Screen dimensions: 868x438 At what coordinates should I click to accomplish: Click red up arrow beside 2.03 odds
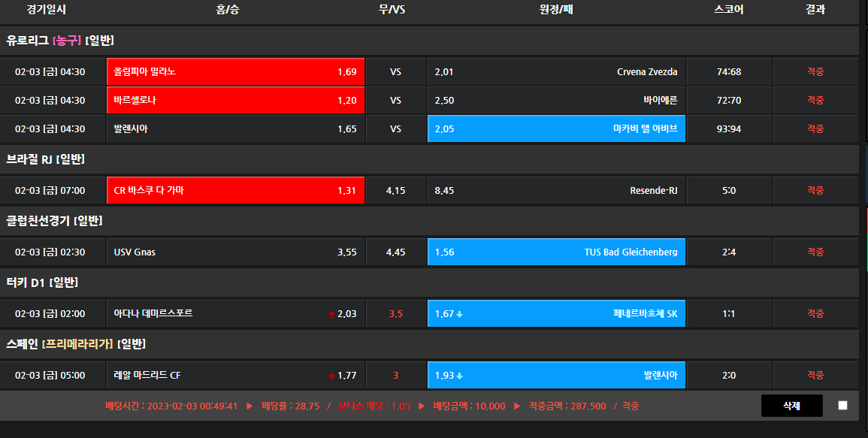point(331,314)
